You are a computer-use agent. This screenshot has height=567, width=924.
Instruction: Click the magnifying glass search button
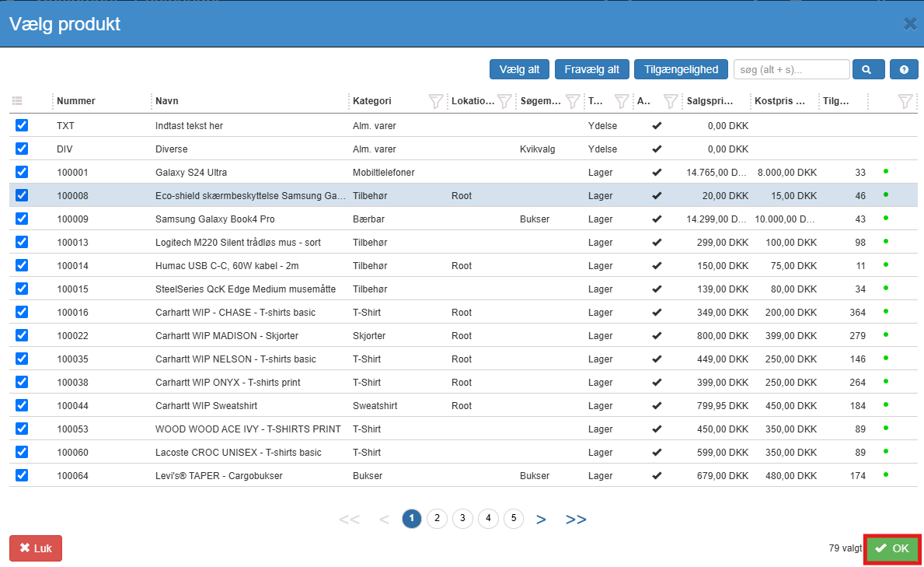(x=868, y=69)
